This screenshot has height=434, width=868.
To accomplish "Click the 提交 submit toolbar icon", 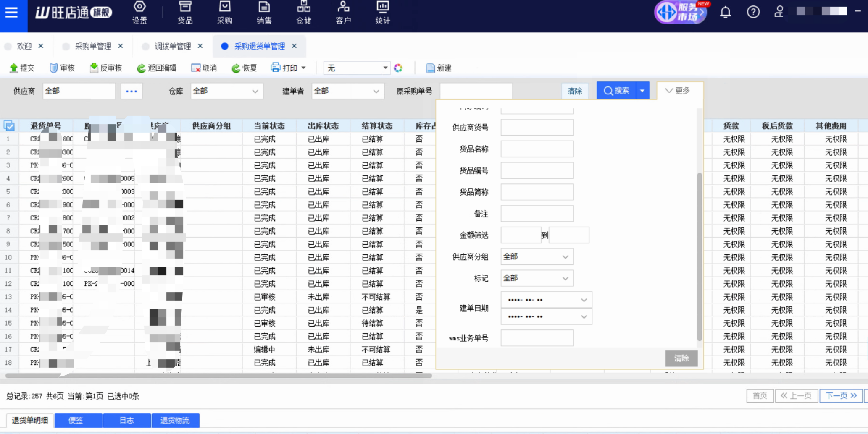I will pyautogui.click(x=14, y=68).
